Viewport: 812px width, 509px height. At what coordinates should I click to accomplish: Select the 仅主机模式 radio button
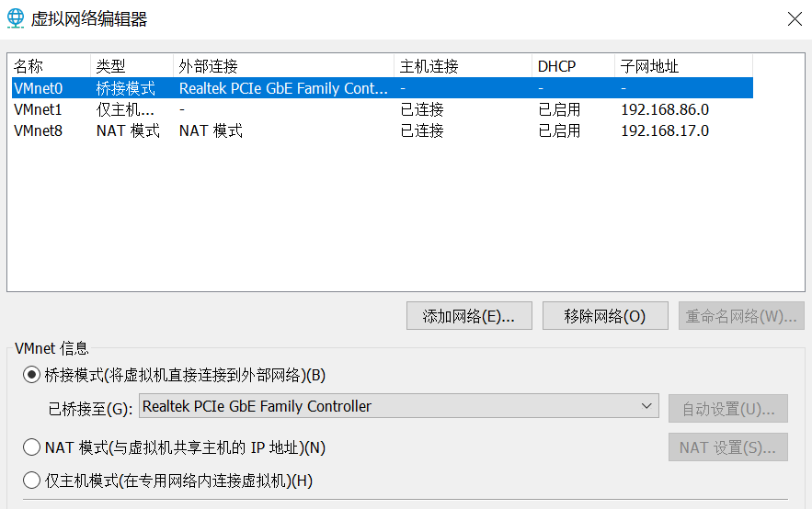click(x=31, y=480)
